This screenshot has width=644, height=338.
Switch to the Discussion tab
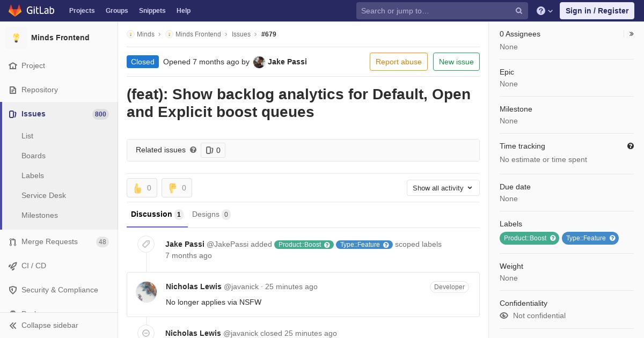coord(157,214)
